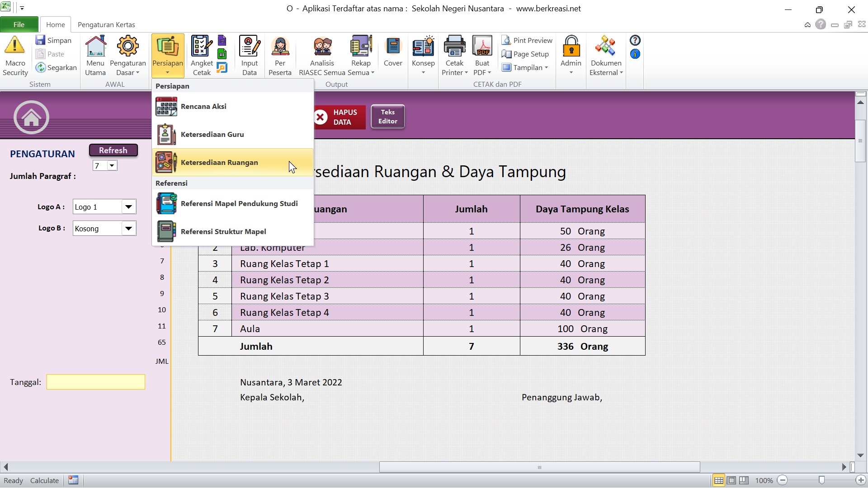Select Ketersediaan Guru from Persiapan menu

[x=212, y=135]
